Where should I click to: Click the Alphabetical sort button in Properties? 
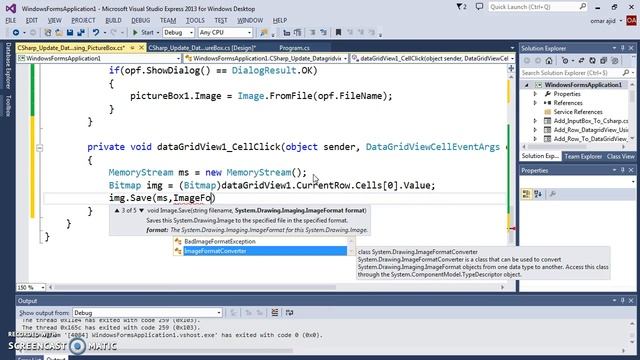(x=538, y=194)
